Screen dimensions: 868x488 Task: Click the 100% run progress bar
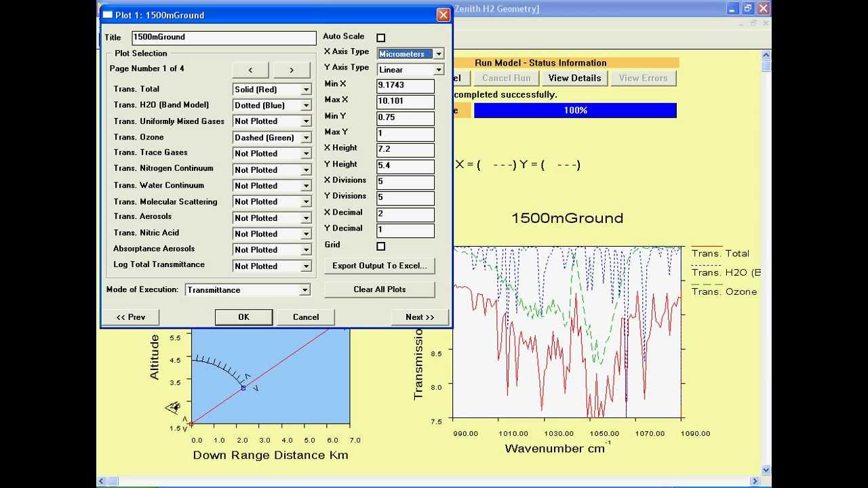pos(575,110)
